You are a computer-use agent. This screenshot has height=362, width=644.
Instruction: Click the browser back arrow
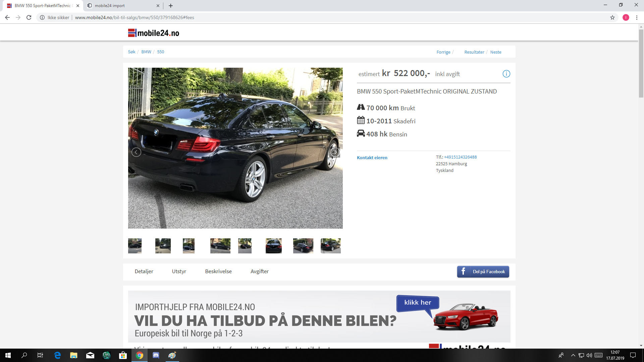pos(7,17)
